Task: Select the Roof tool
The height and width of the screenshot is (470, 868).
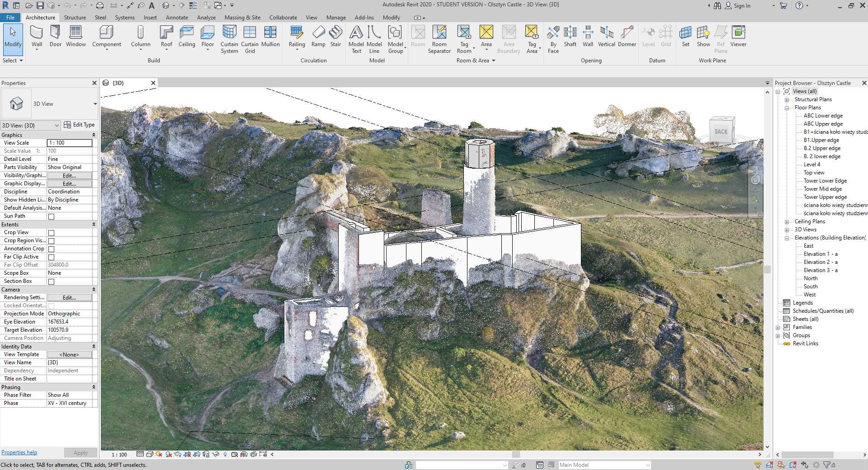Action: 166,37
